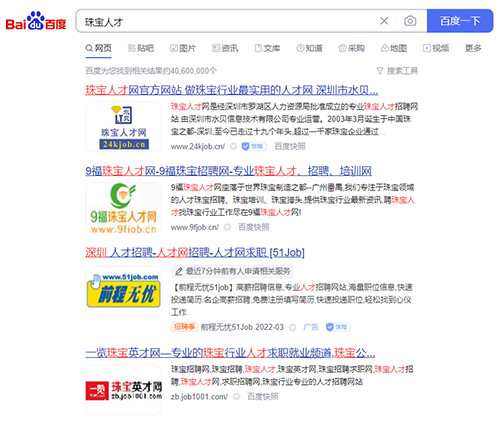Screen dimensions: 500x422
Task: Open the 一览珠宝英才网 result link
Action: click(x=230, y=353)
